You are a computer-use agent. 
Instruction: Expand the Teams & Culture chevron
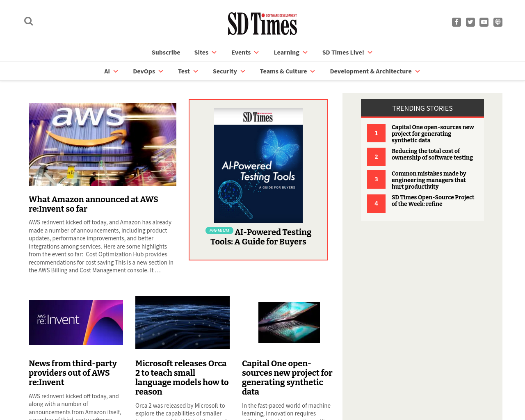[313, 71]
